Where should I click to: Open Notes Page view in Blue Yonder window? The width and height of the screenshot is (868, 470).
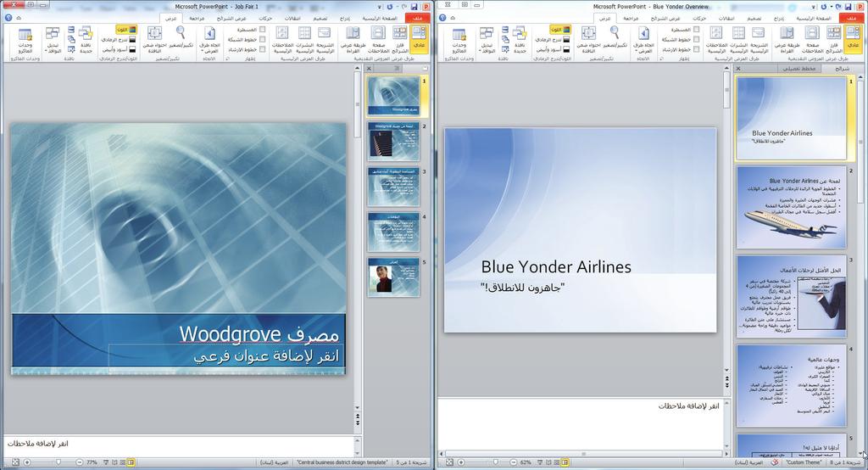[813, 39]
